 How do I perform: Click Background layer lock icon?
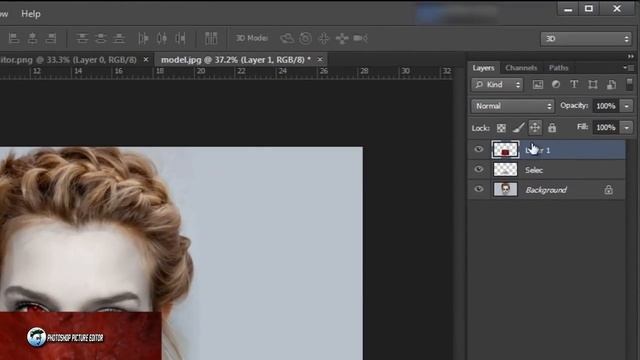[x=608, y=189]
